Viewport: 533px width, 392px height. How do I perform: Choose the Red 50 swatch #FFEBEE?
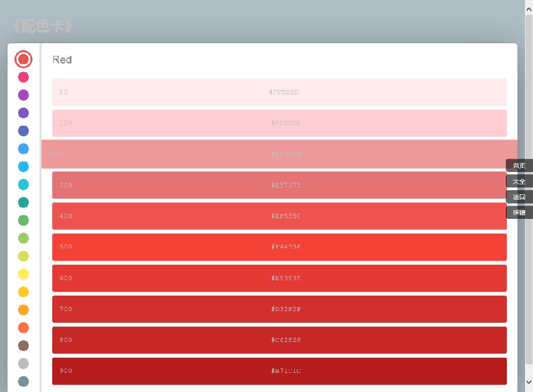click(279, 92)
